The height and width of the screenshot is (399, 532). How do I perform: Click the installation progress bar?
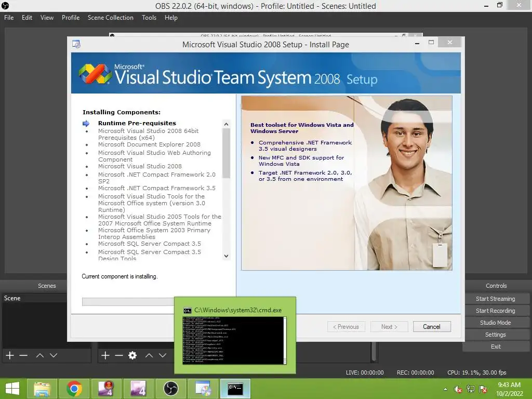click(128, 302)
